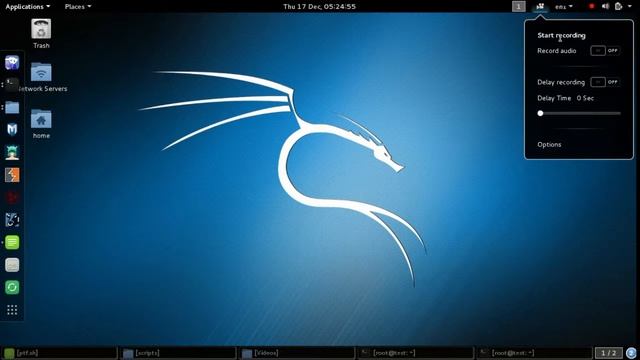The image size is (640, 360).
Task: Click the workspace indicator 1 in top bar
Action: pos(519,7)
